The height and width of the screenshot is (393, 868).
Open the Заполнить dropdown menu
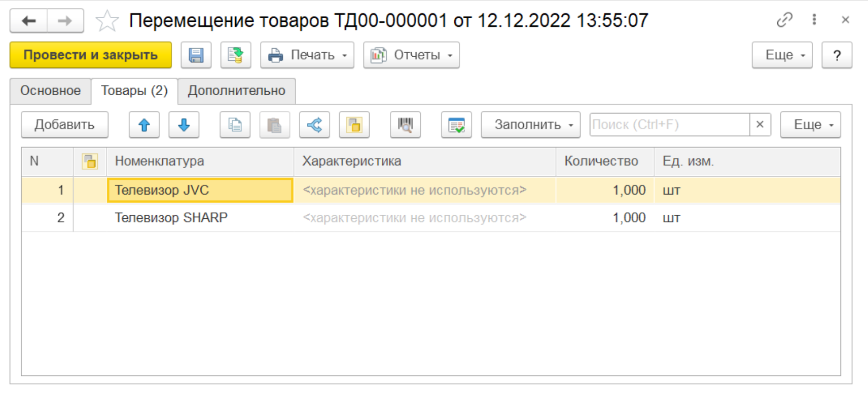pyautogui.click(x=530, y=125)
